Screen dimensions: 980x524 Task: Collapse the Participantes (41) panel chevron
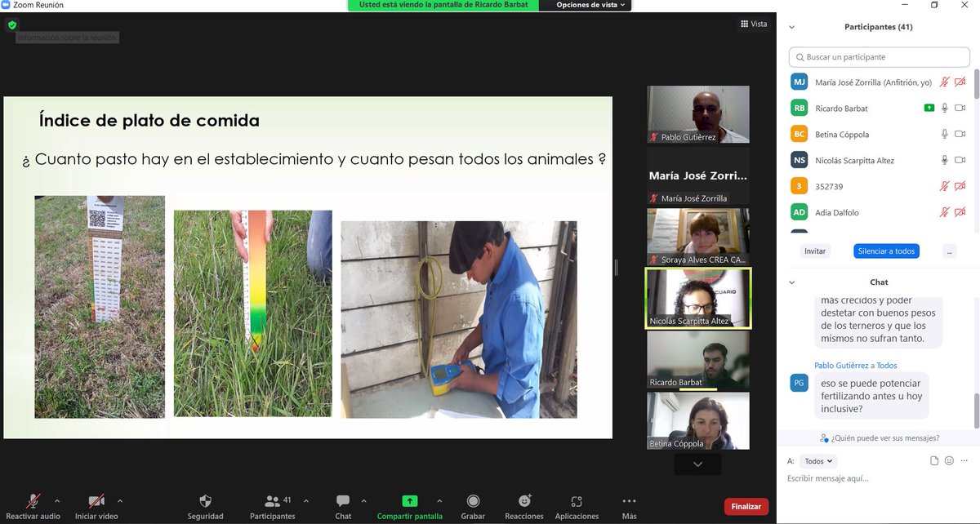(791, 27)
